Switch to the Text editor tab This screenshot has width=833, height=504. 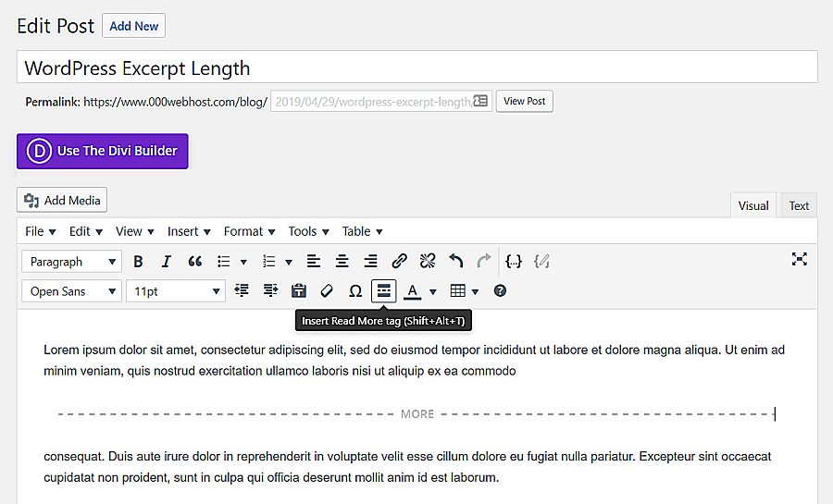799,206
